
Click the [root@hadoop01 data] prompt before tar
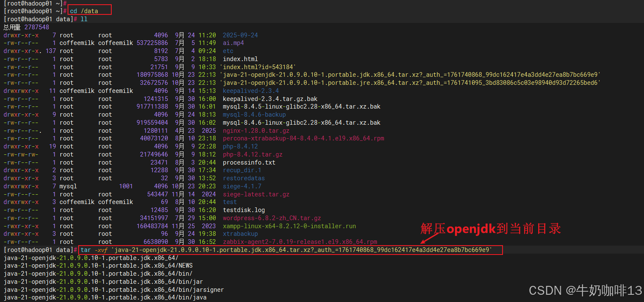40,250
